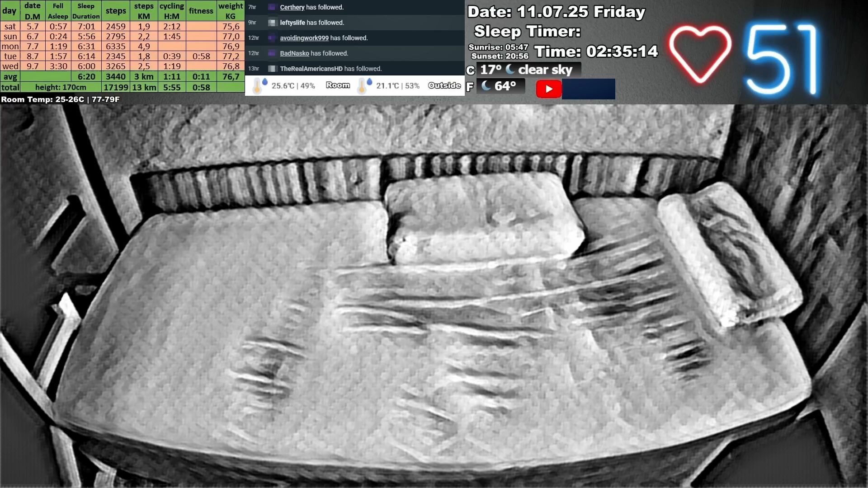Click the '0:24' fell asleep cell
The height and width of the screenshot is (488, 868).
(x=58, y=36)
